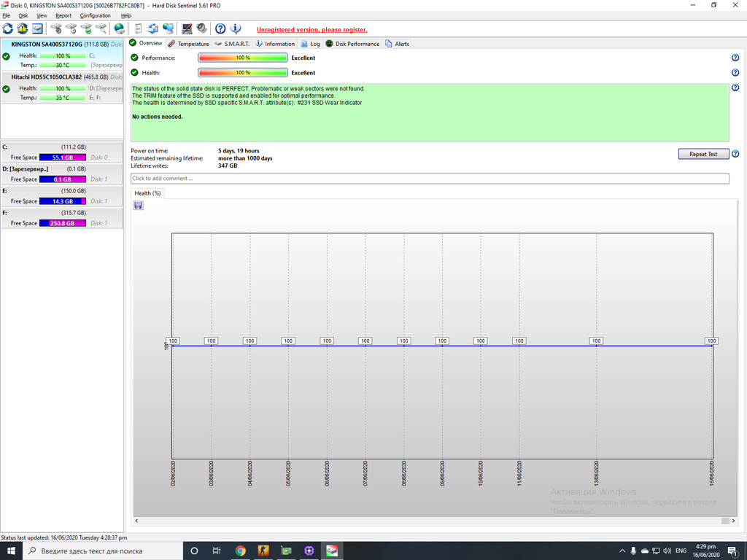Viewport: 747px width, 560px height.
Task: Open Help via blue question mark toolbar icon
Action: tap(220, 28)
